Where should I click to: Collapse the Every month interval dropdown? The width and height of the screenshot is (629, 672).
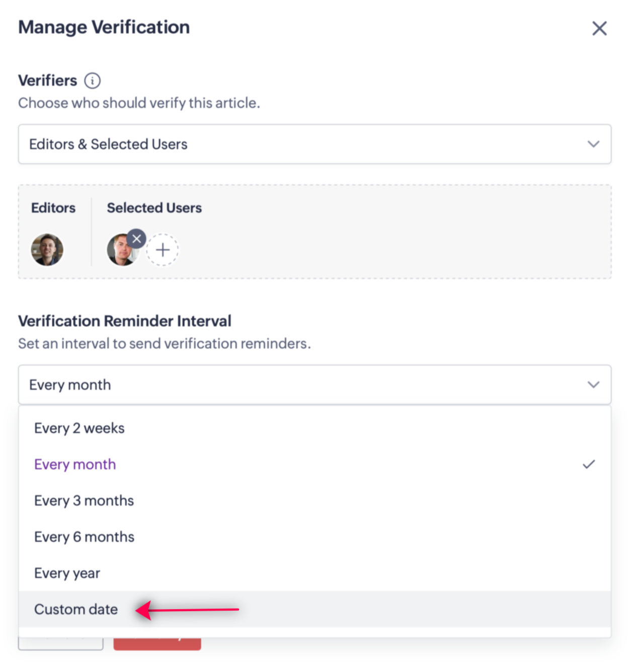point(314,385)
